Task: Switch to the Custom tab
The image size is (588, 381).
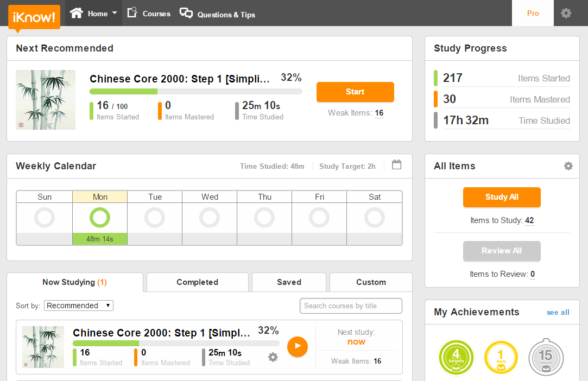Action: pos(371,282)
